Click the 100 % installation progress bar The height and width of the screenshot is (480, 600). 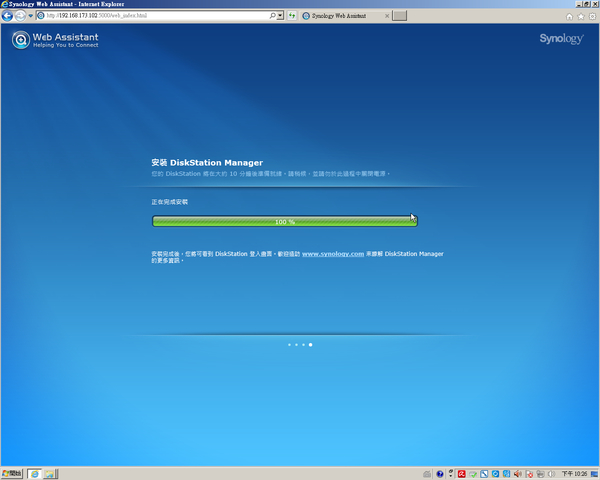pos(285,221)
